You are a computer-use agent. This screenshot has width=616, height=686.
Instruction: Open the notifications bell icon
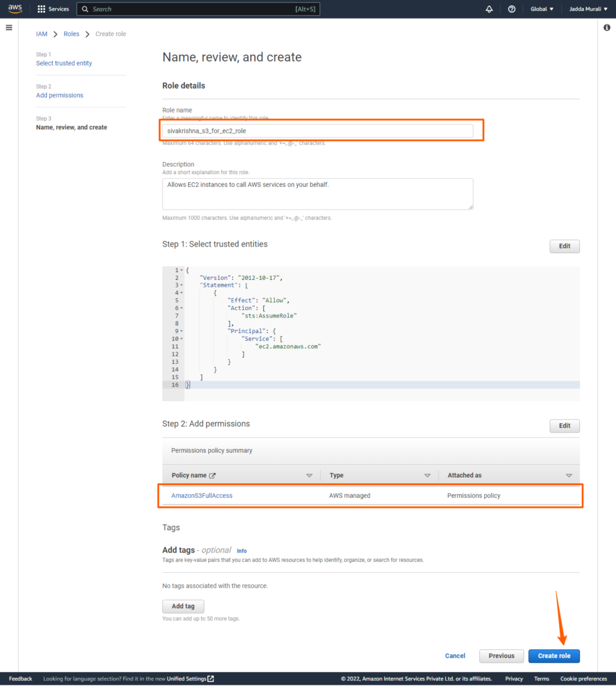(489, 9)
